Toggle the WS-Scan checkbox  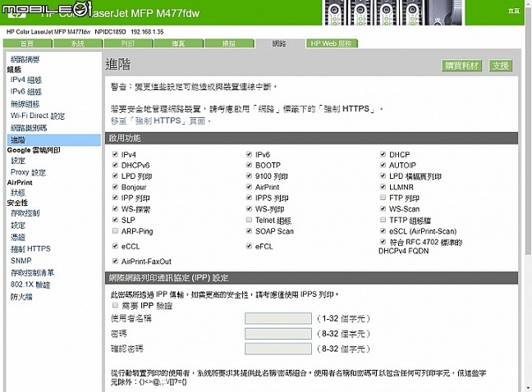coord(383,208)
